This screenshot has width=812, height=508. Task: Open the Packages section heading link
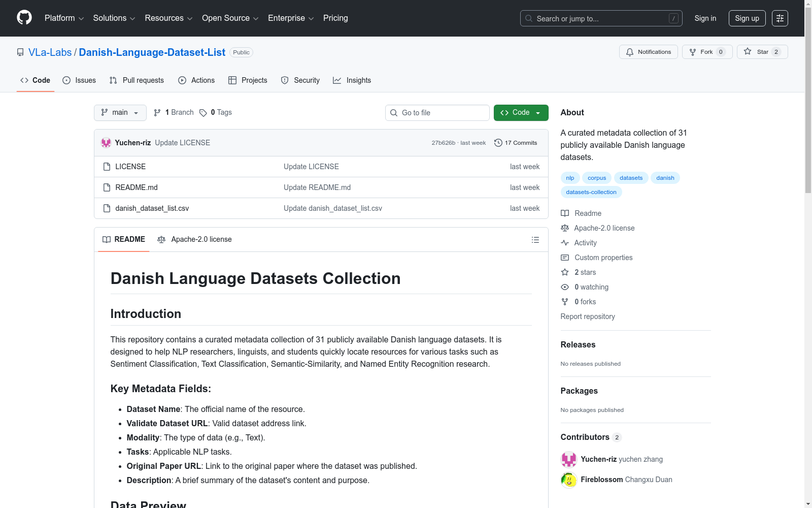point(579,391)
